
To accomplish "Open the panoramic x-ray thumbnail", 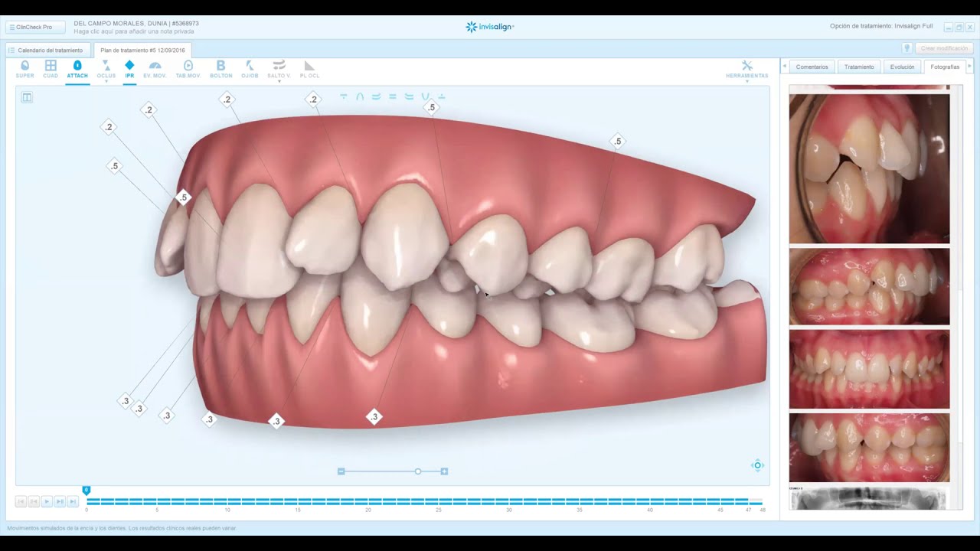I will coord(869,498).
